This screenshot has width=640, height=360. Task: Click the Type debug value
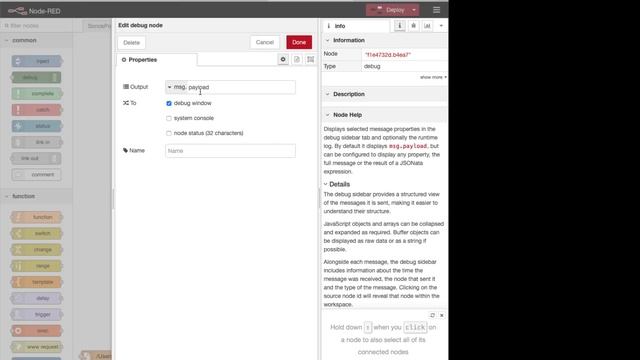(372, 66)
